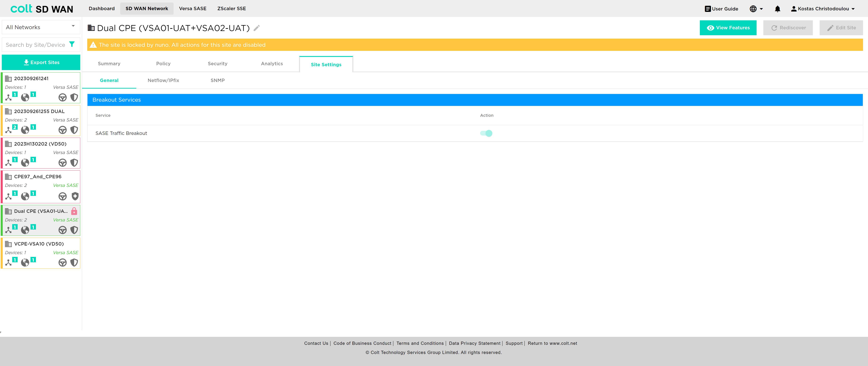Click the Export Sites button
This screenshot has width=868, height=366.
[41, 62]
